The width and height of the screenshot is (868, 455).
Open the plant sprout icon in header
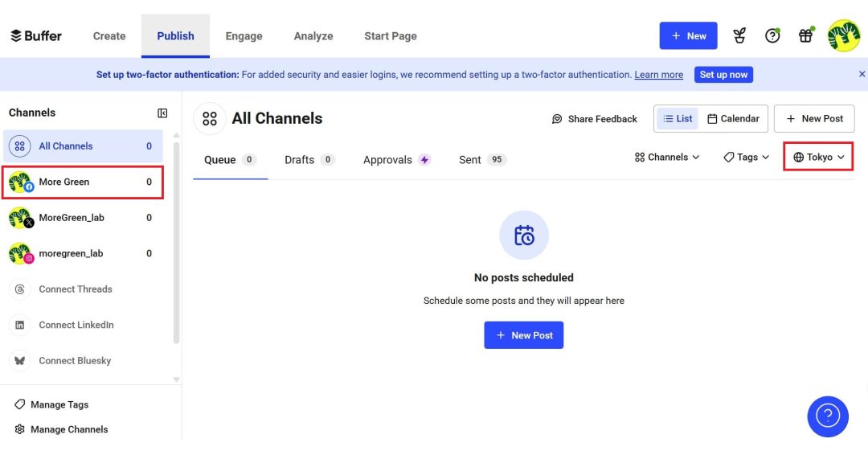click(x=739, y=36)
